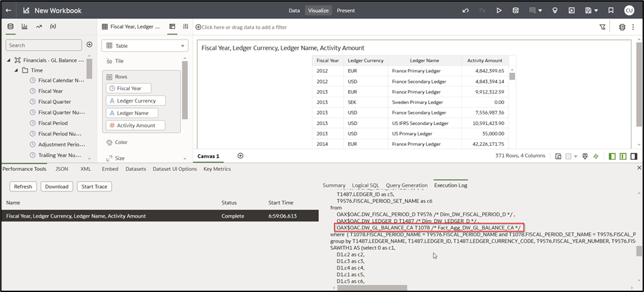The height and width of the screenshot is (292, 644).
Task: Open the filter bar funnel icon
Action: [x=602, y=27]
